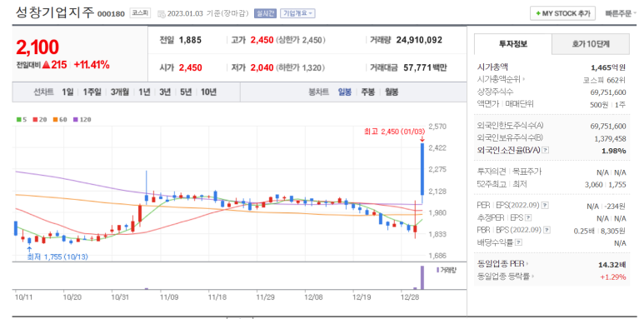Screen dimensions: 644x319
Task: Click the +11.41% change value
Action: coord(92,65)
